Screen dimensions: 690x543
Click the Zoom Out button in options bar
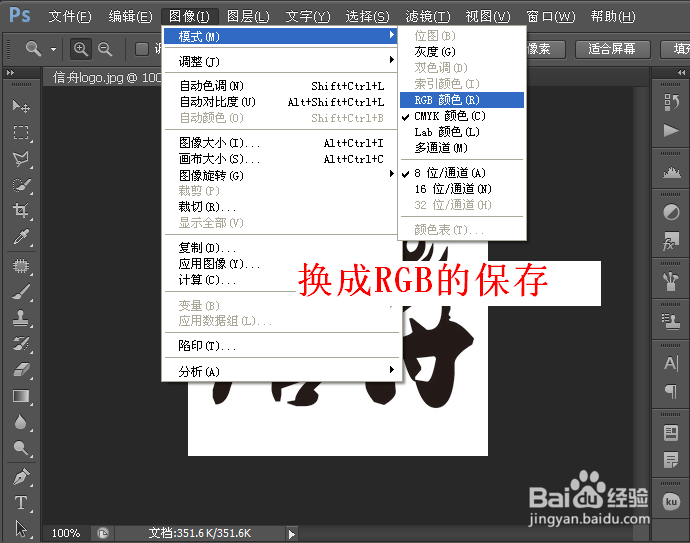tap(105, 48)
